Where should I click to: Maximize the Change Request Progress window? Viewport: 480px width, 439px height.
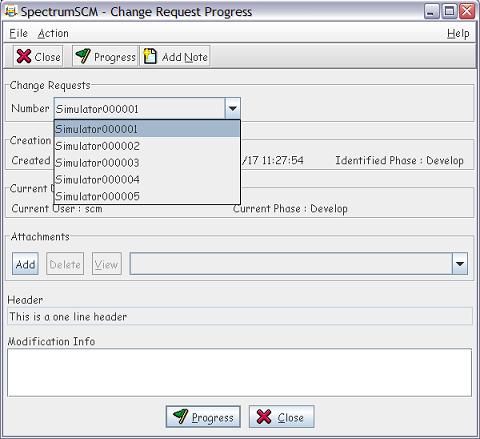(449, 11)
